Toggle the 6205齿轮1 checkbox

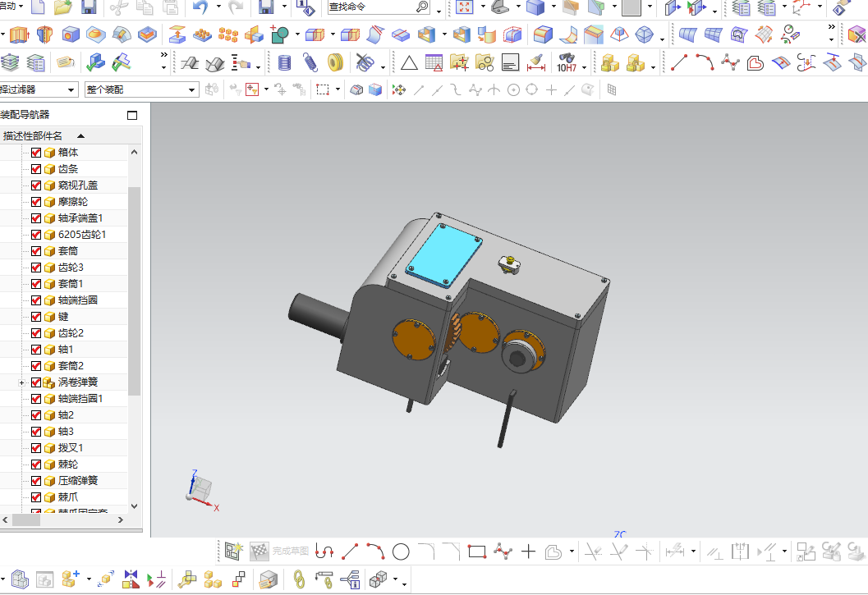pos(36,235)
